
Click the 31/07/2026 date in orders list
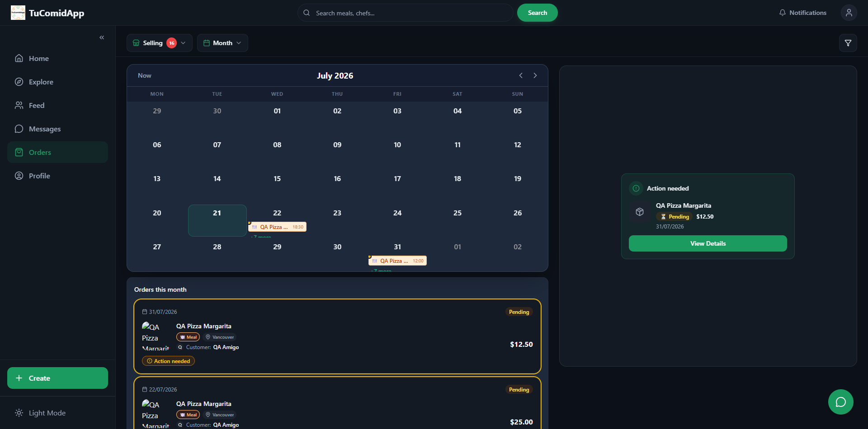pyautogui.click(x=163, y=312)
